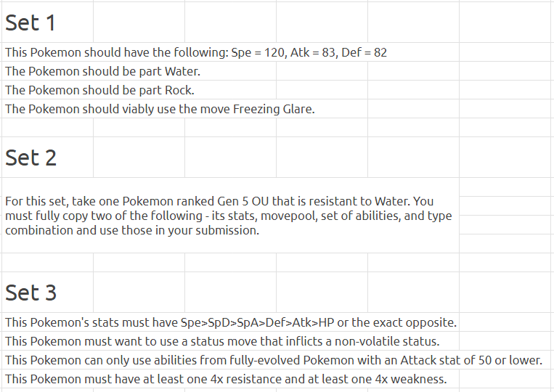The width and height of the screenshot is (554, 392).
Task: Select the abilities Attack stat 50 rule cell
Action: [273, 360]
